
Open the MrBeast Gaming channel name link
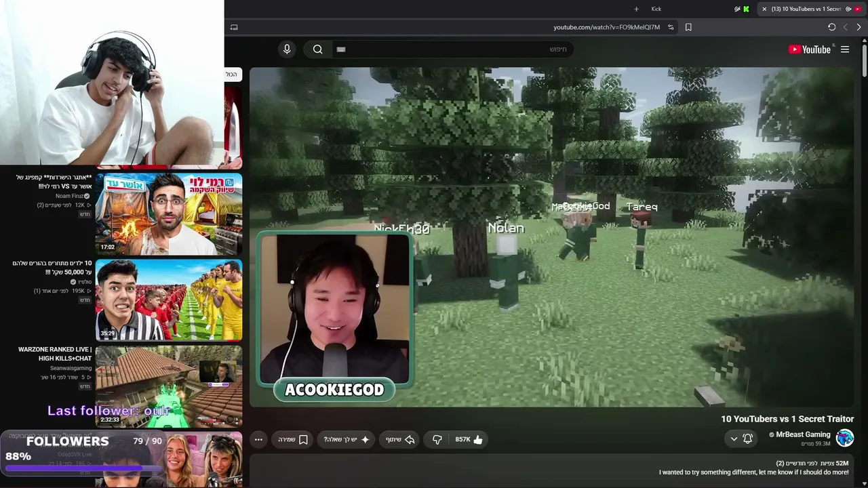803,434
